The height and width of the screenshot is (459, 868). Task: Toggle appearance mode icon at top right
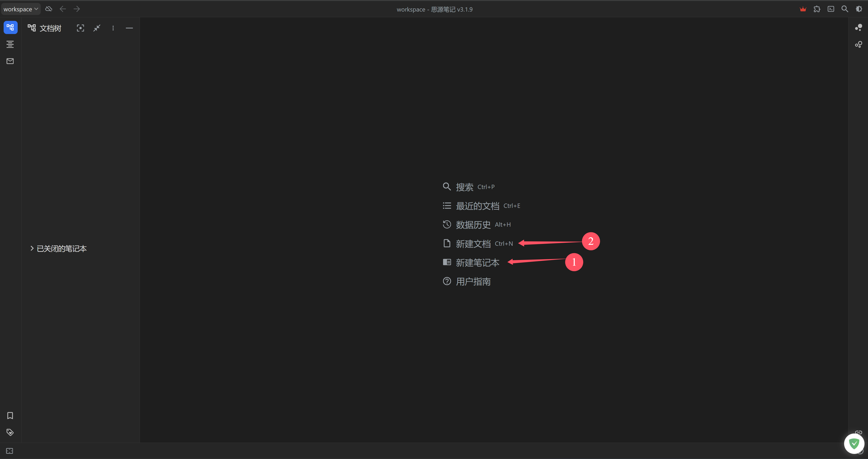(858, 9)
